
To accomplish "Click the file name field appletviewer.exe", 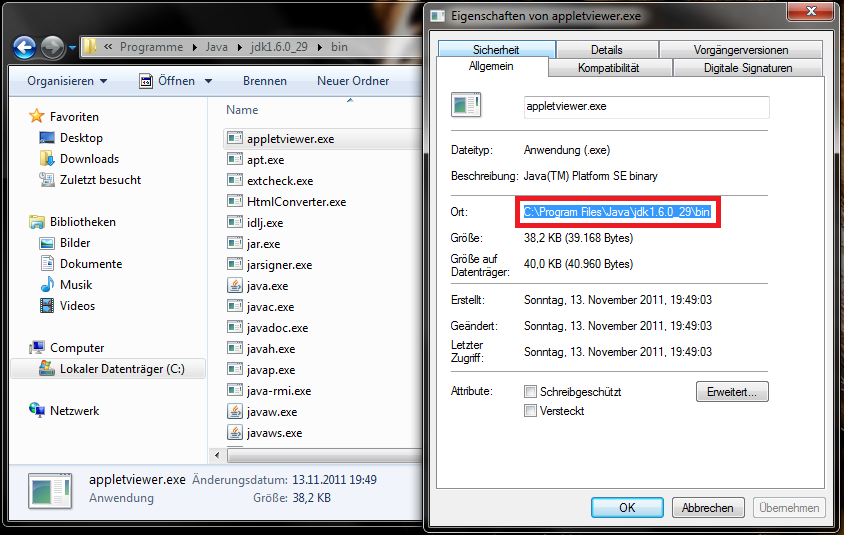I will [x=646, y=108].
